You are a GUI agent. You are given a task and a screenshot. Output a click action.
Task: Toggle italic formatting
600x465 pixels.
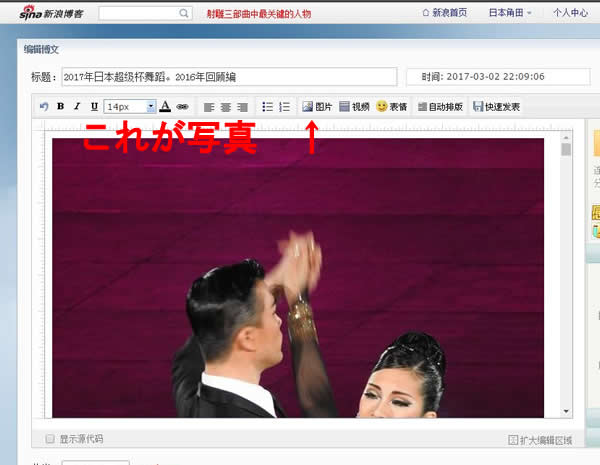click(77, 106)
